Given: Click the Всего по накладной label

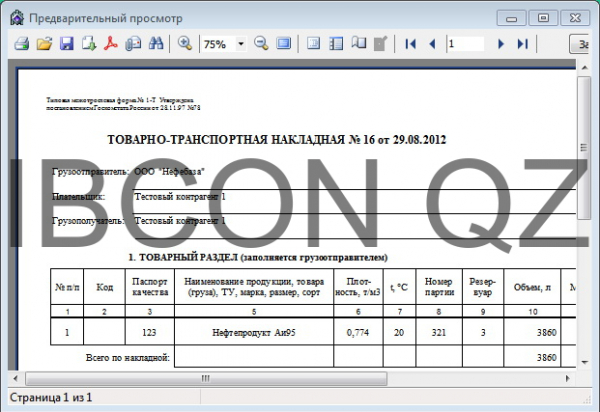Looking at the screenshot, I should (128, 358).
